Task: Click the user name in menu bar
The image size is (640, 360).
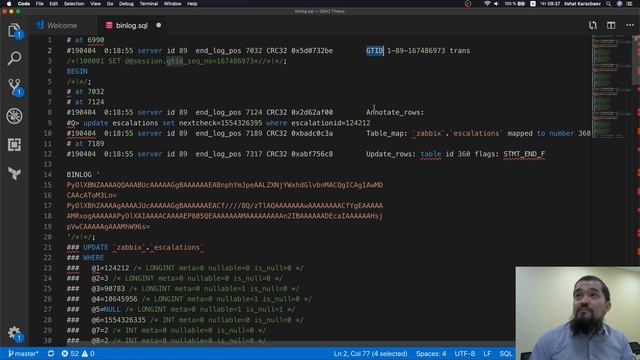Action: pos(582,4)
